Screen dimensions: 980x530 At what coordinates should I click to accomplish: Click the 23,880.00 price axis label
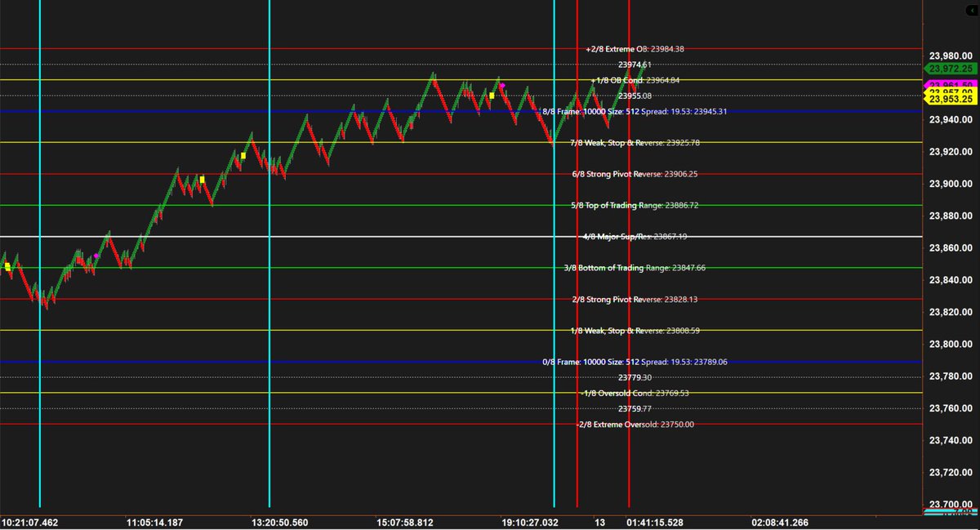(949, 216)
